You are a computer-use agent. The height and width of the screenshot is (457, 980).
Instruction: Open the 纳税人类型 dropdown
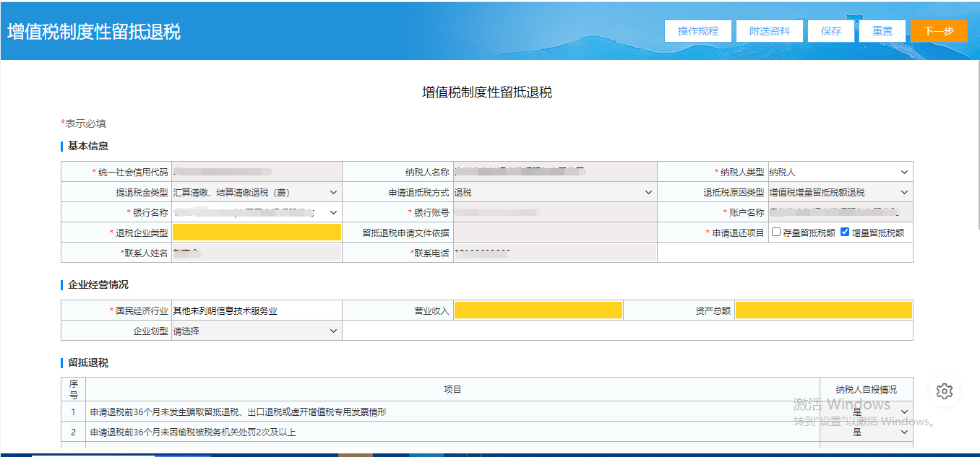(839, 172)
